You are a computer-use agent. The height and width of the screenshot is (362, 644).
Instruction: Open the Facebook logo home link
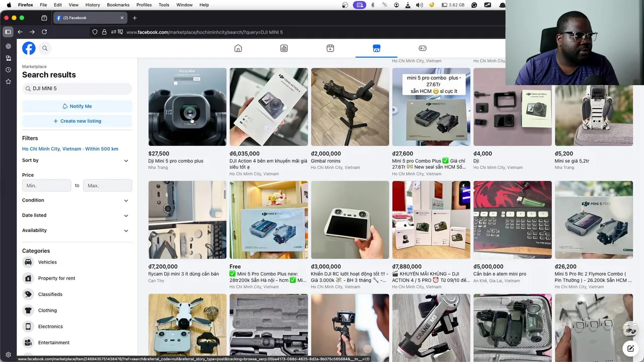click(x=29, y=48)
